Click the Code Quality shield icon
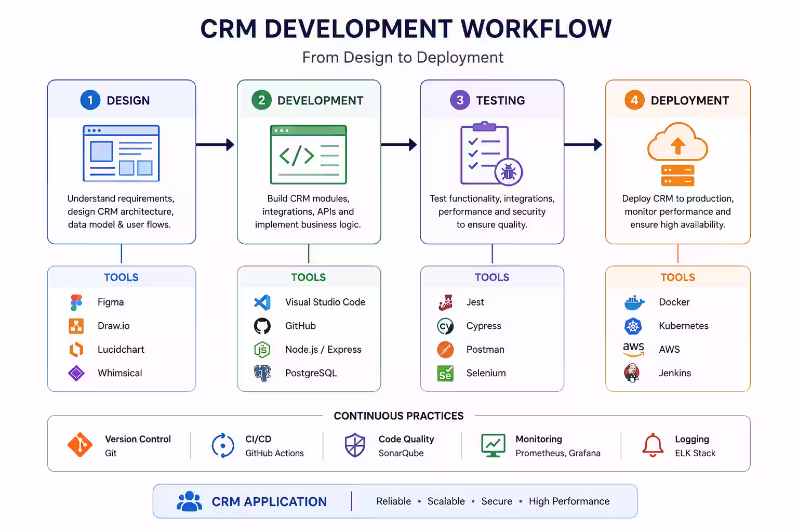 pos(355,445)
